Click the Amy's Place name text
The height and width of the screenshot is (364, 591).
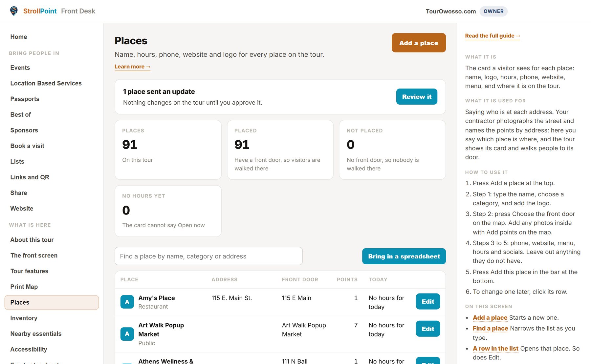point(157,298)
